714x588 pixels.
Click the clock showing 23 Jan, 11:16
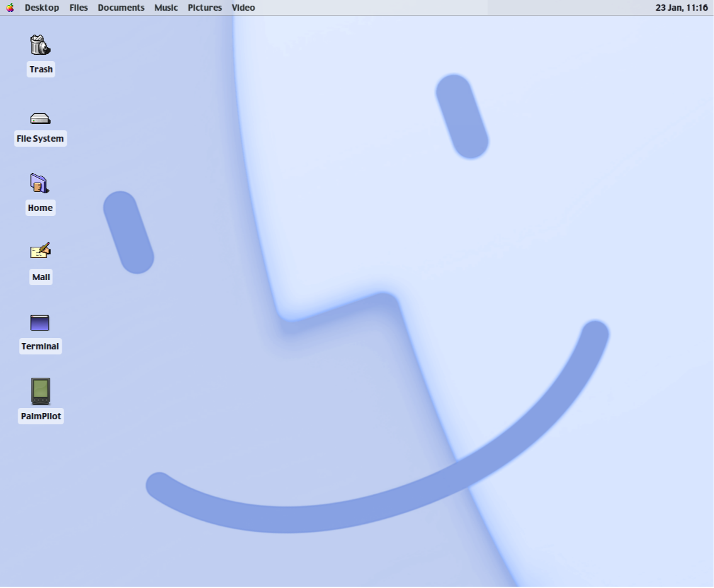[682, 8]
